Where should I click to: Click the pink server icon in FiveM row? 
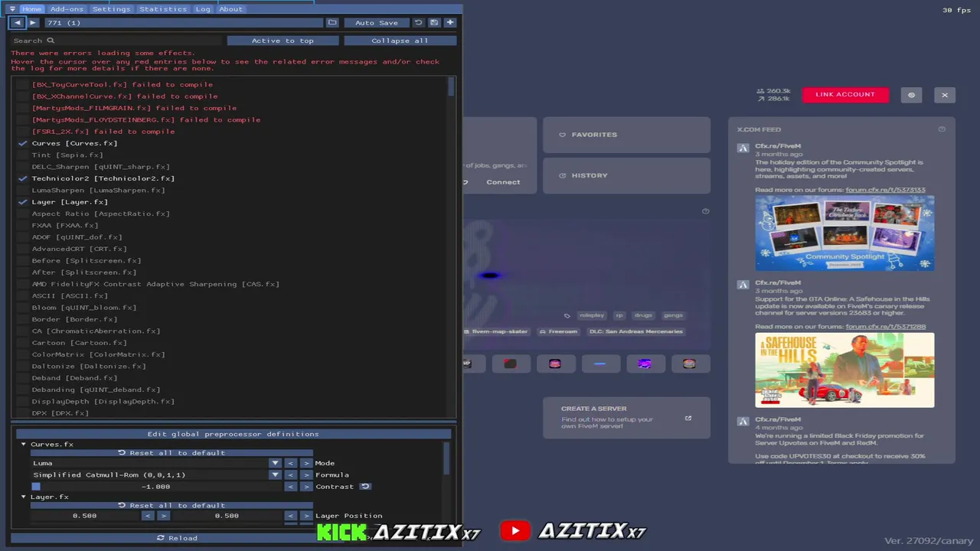pos(555,364)
